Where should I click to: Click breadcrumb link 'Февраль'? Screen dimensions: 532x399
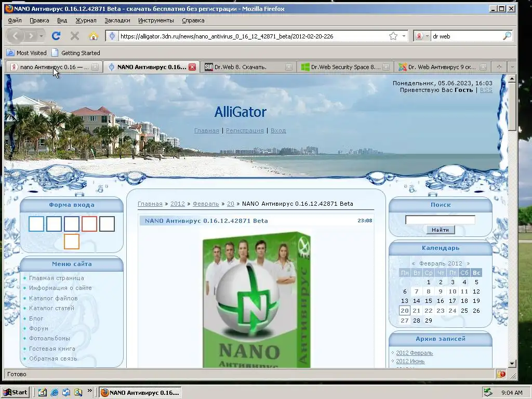point(206,204)
